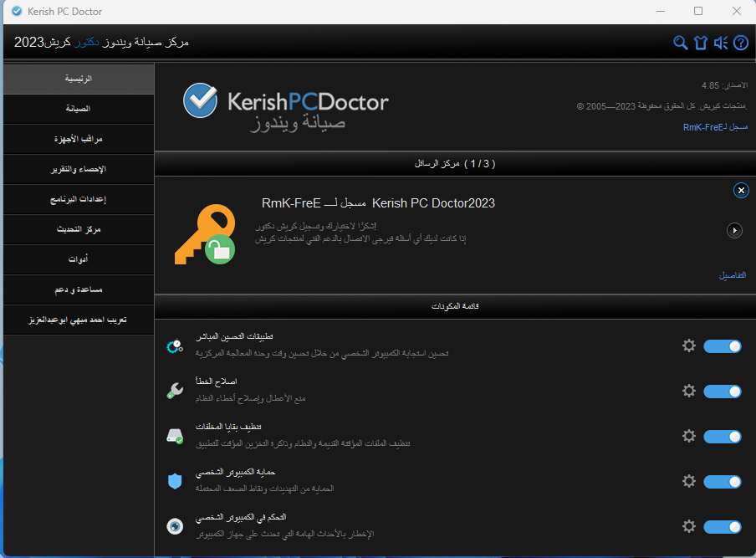Viewport: 756px width, 558px height.
Task: Click the قائمة المكونات header
Action: click(455, 306)
